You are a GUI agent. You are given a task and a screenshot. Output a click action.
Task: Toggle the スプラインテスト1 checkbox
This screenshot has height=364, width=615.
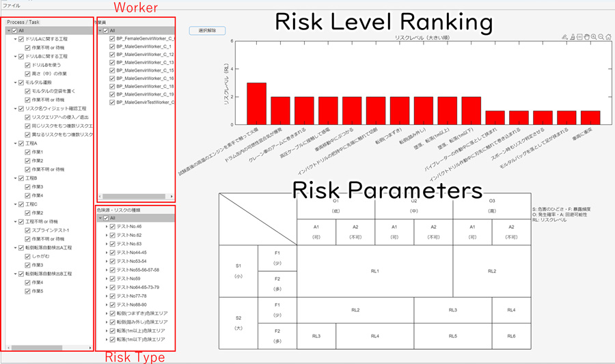[x=27, y=230]
